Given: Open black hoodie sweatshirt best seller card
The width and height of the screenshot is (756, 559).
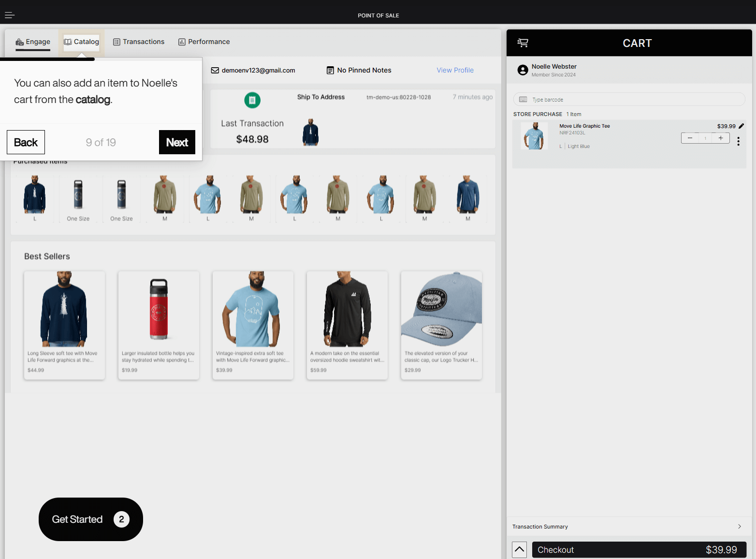Looking at the screenshot, I should [347, 325].
